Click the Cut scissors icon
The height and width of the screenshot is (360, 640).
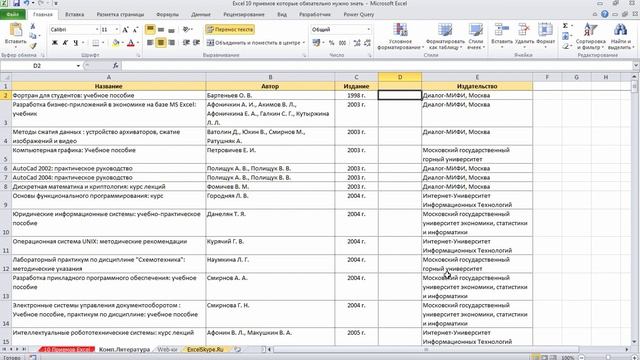[x=33, y=27]
